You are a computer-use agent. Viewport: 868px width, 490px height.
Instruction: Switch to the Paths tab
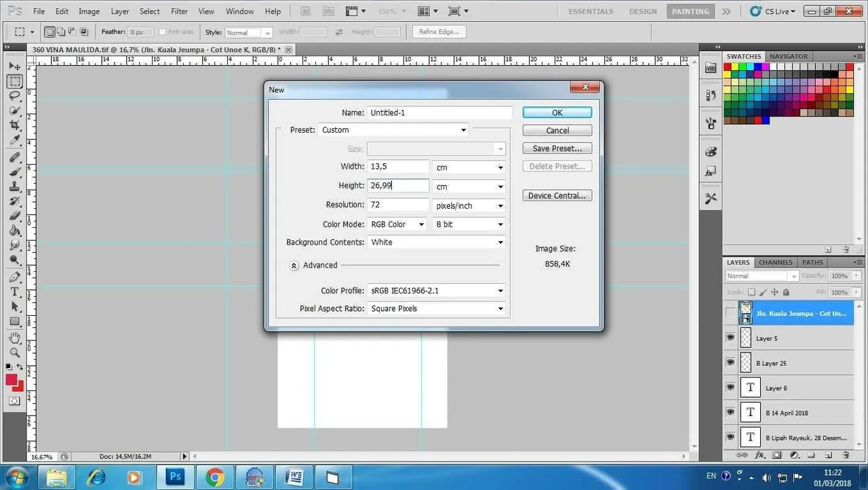812,262
